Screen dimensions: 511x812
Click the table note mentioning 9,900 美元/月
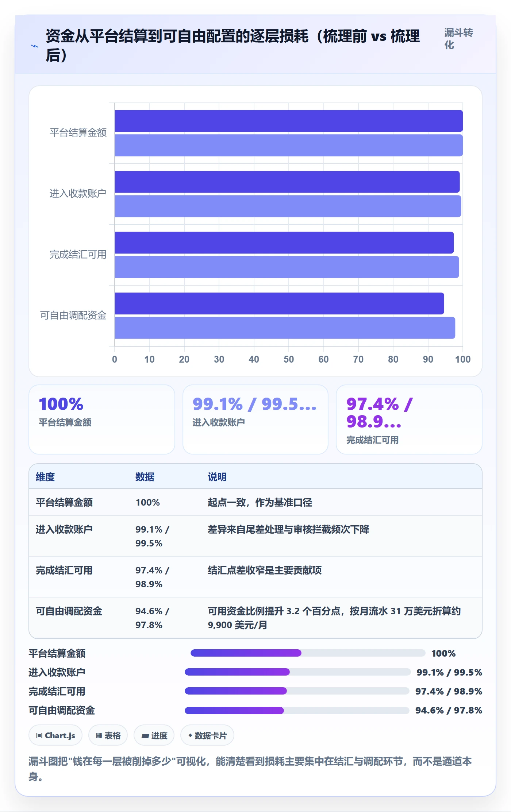(334, 618)
